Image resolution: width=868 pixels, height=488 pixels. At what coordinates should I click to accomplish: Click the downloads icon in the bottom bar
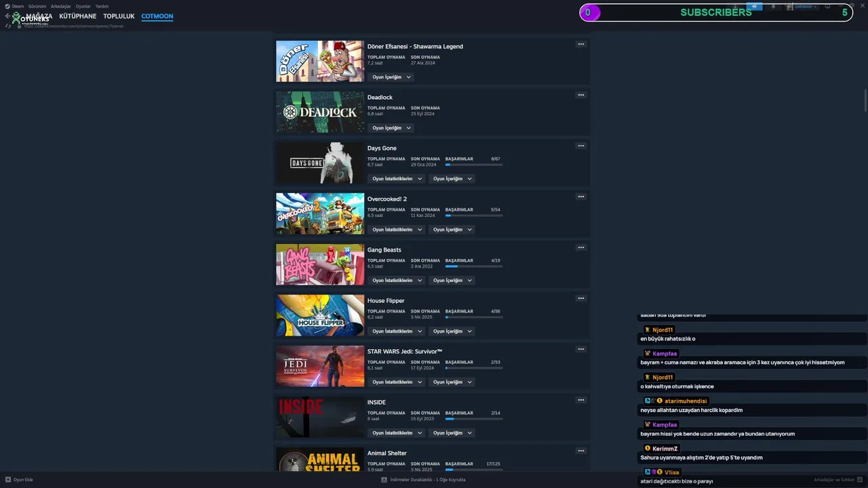pos(384,480)
